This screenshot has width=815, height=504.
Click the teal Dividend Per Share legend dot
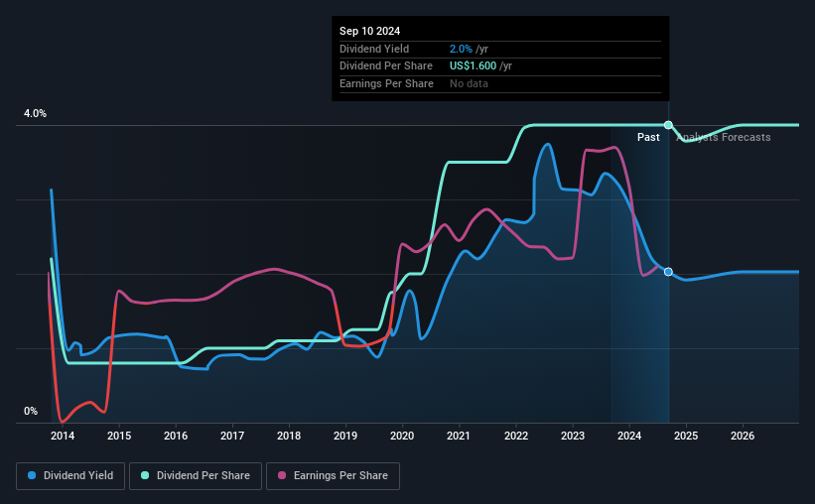[x=145, y=475]
